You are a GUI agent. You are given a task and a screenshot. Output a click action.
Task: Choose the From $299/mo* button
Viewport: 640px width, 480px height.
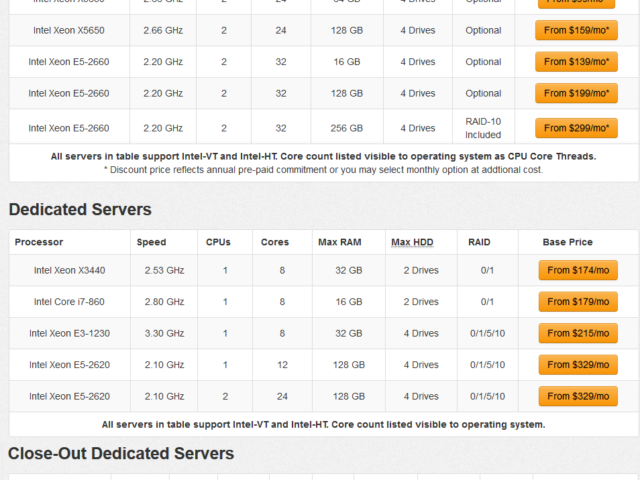click(576, 128)
